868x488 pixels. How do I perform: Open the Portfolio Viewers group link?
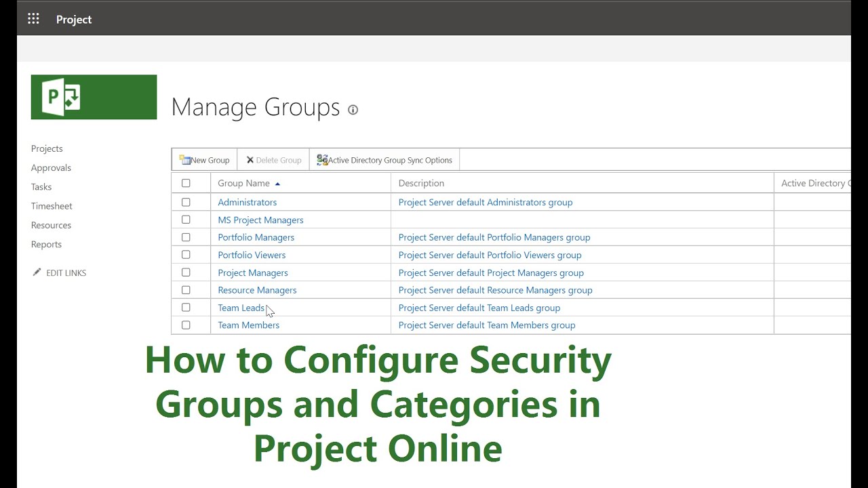coord(252,255)
